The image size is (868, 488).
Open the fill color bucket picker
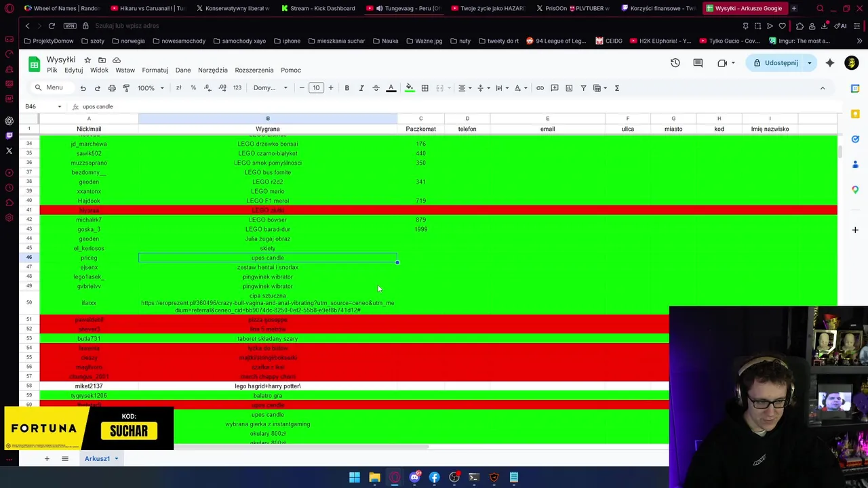[410, 88]
